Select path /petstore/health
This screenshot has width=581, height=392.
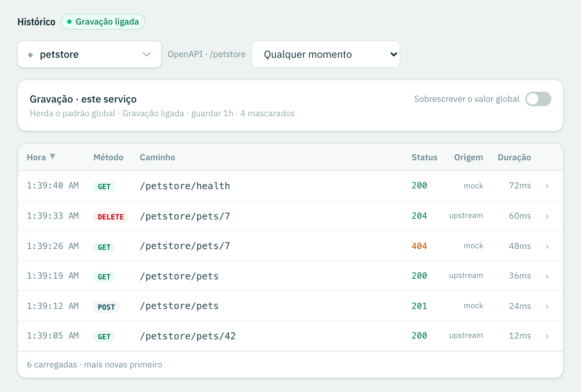pos(185,186)
